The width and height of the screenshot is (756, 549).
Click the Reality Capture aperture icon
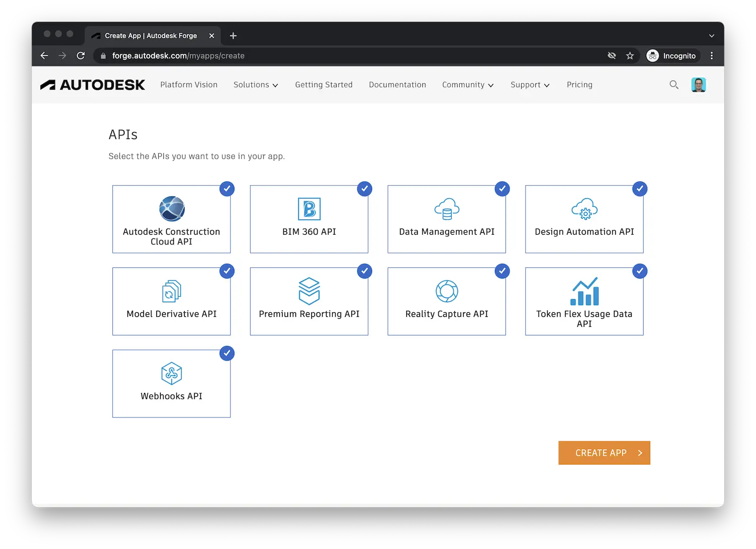[x=447, y=291]
